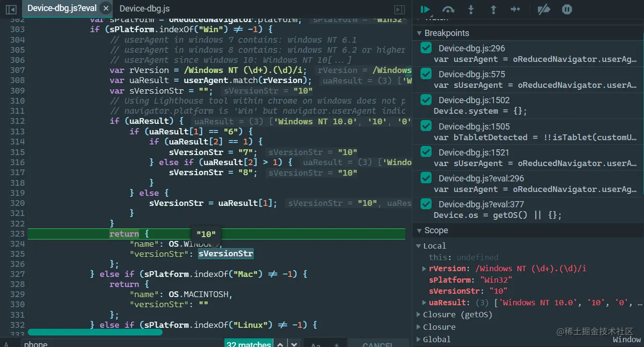The height and width of the screenshot is (347, 644).
Task: Switch to Device-dbg.js?eval tab
Action: 62,9
